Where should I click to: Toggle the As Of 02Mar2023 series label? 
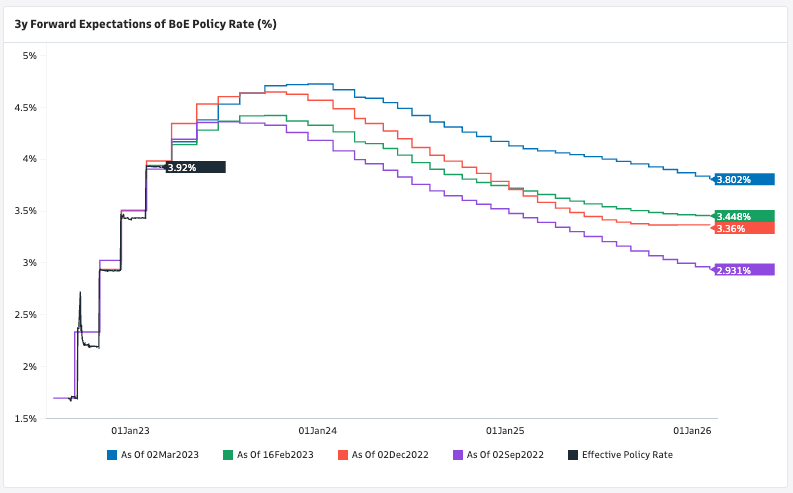coord(159,455)
